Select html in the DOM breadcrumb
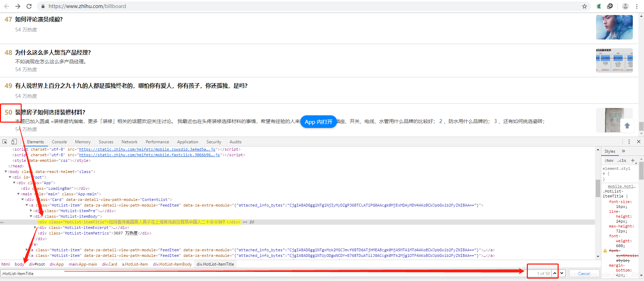Screen dimensions: 644x281 coord(6,264)
